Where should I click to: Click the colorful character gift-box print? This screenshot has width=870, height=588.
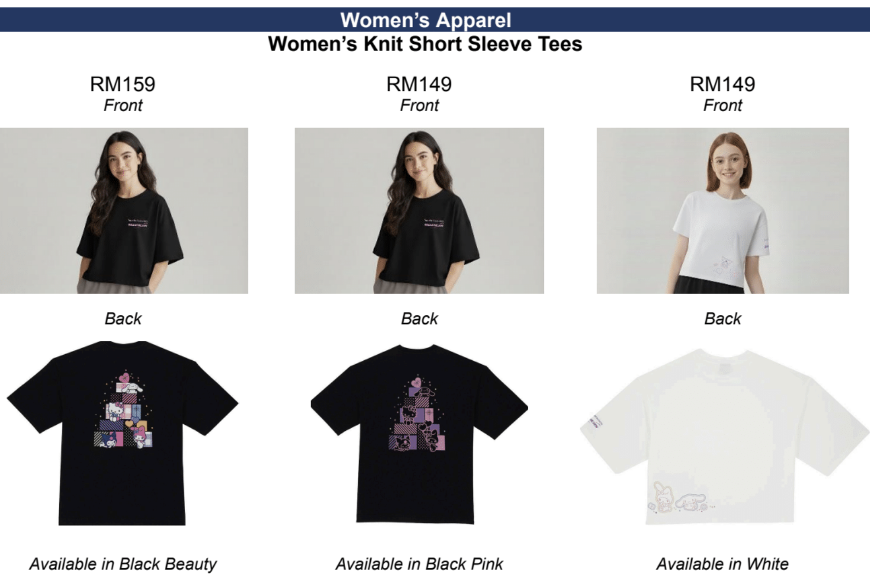(x=124, y=411)
